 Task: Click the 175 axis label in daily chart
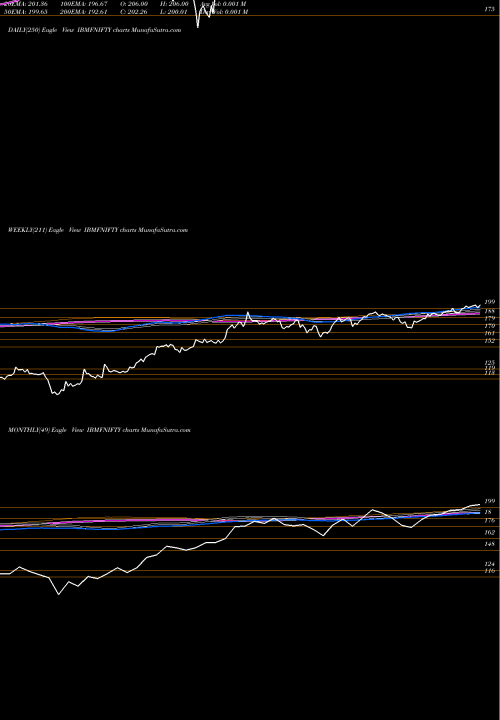point(489,9)
